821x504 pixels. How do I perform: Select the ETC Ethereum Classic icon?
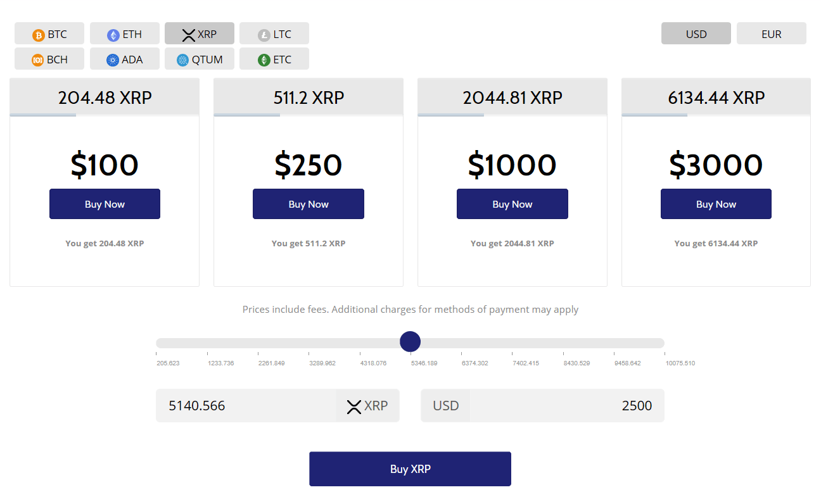pyautogui.click(x=264, y=60)
